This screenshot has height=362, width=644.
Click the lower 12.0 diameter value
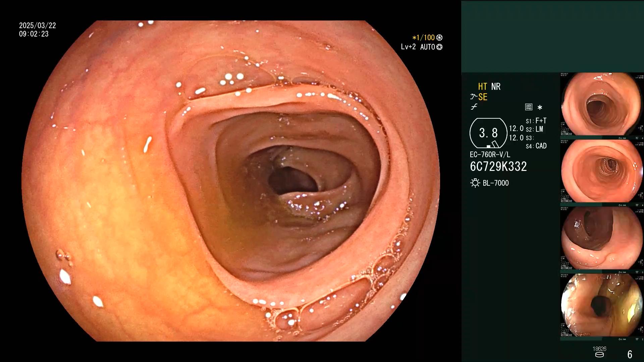pos(516,138)
